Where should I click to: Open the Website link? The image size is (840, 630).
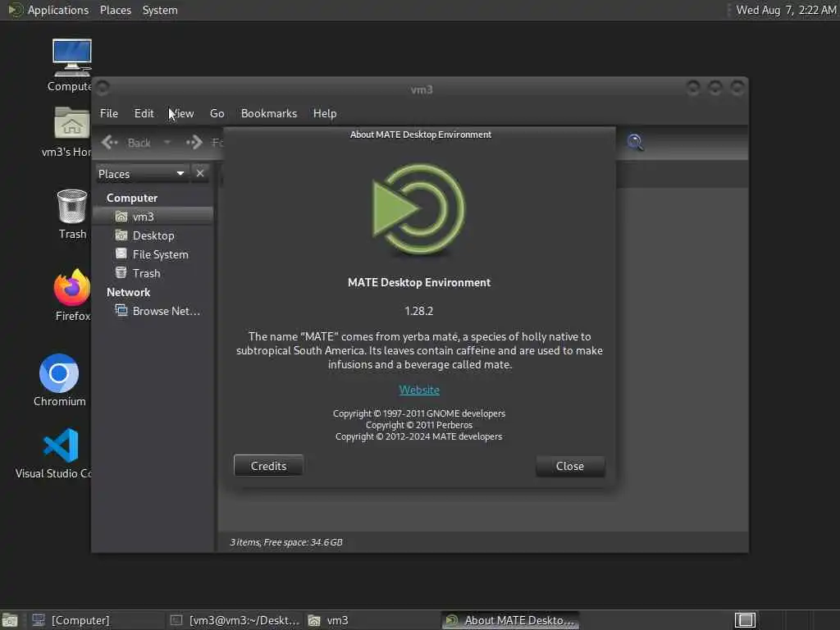pos(419,390)
